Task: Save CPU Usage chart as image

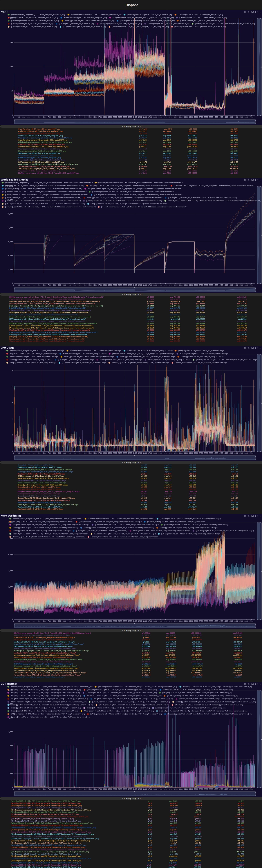Action: [260, 348]
